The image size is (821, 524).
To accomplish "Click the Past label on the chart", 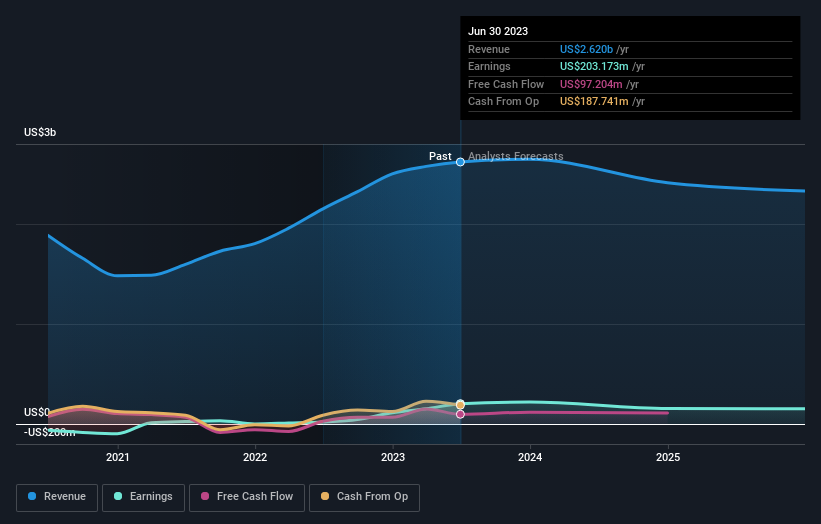I will click(440, 156).
